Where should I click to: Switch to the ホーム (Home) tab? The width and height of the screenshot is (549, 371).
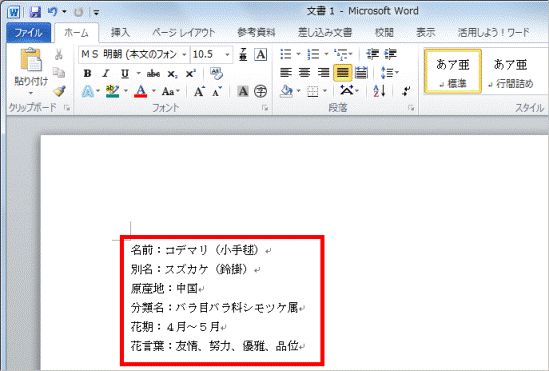[x=76, y=33]
